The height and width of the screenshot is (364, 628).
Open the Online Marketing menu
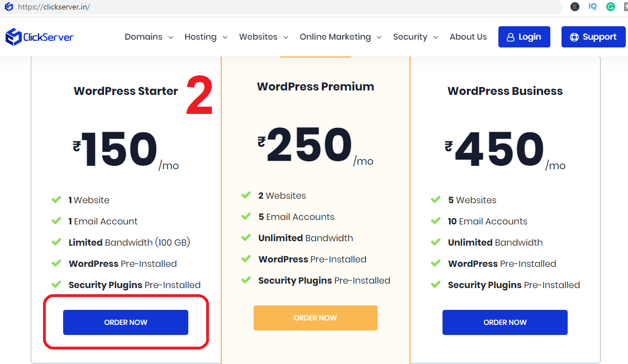[340, 37]
